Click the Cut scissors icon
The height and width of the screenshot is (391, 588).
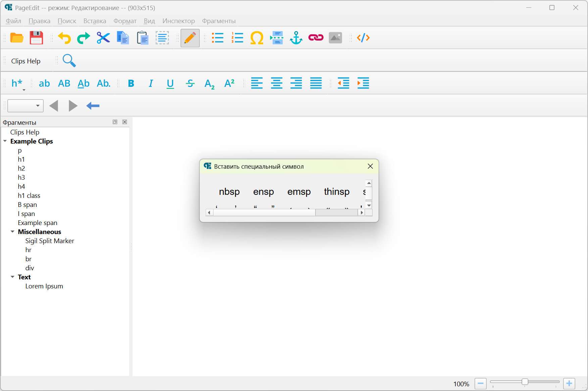[103, 38]
